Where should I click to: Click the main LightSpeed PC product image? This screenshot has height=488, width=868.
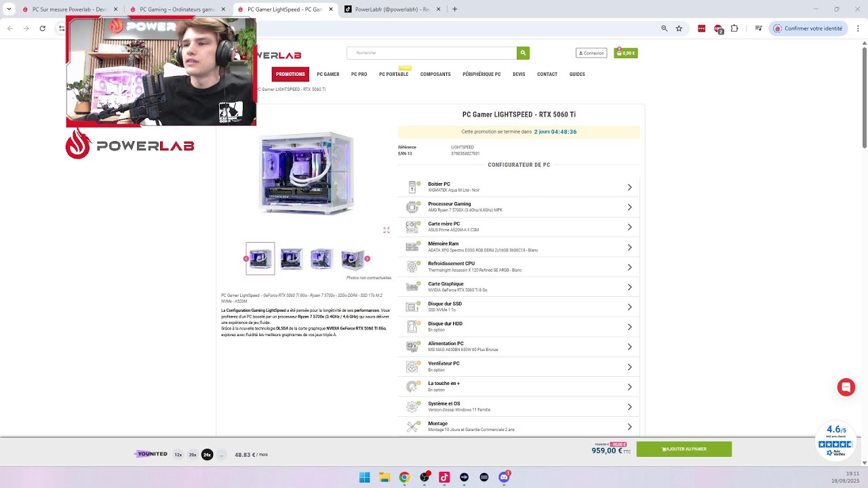coord(308,174)
